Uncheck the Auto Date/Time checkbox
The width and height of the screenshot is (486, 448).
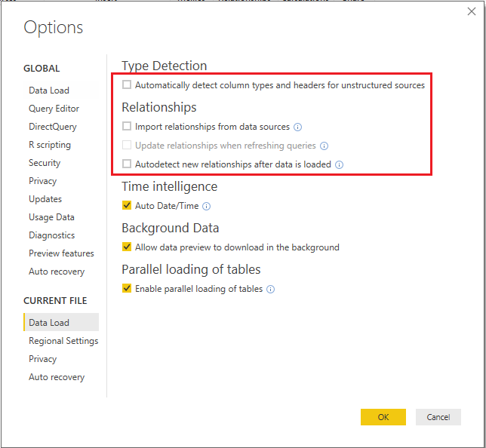pyautogui.click(x=127, y=205)
